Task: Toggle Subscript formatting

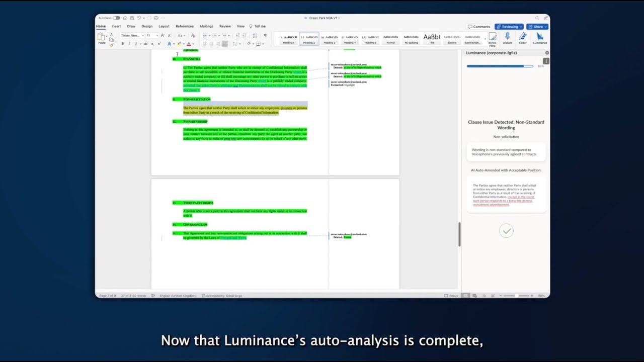Action: click(152, 44)
